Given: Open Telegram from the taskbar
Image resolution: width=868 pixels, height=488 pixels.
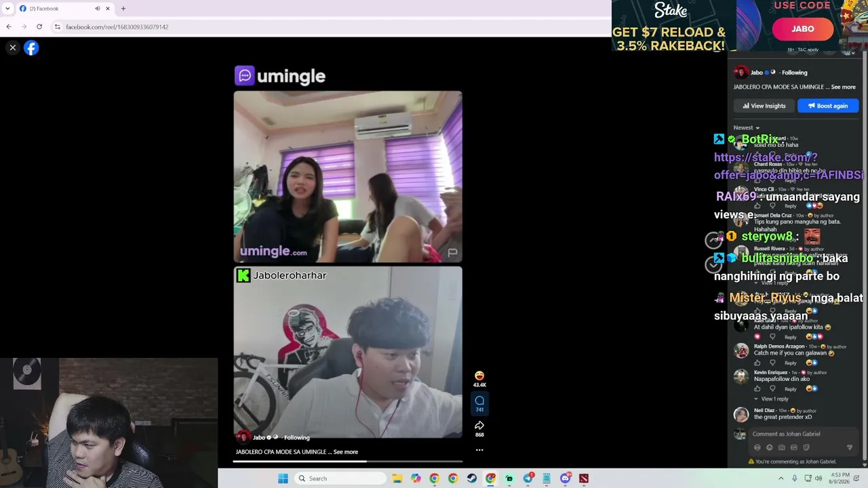Looking at the screenshot, I should coord(528,479).
